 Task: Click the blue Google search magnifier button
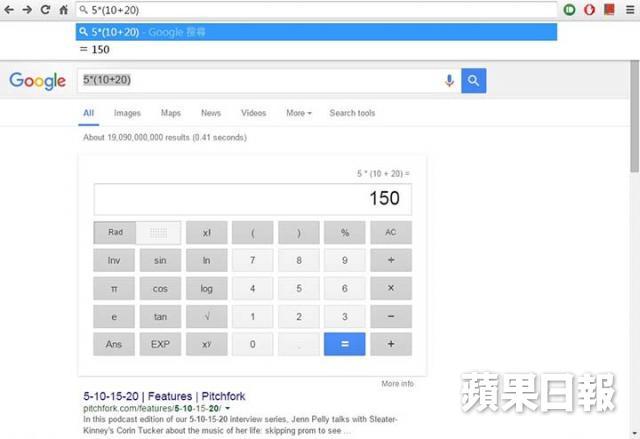[473, 81]
